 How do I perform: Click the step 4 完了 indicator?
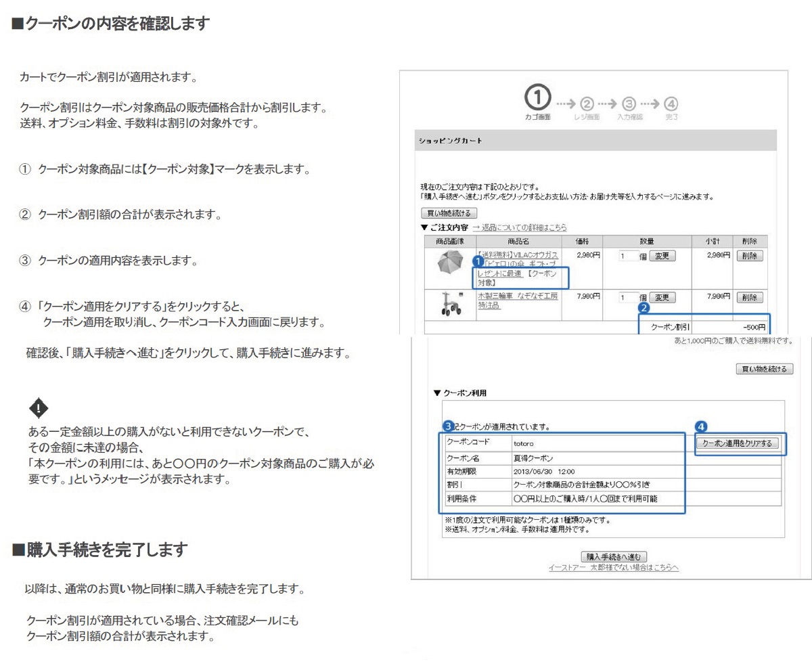(x=671, y=108)
